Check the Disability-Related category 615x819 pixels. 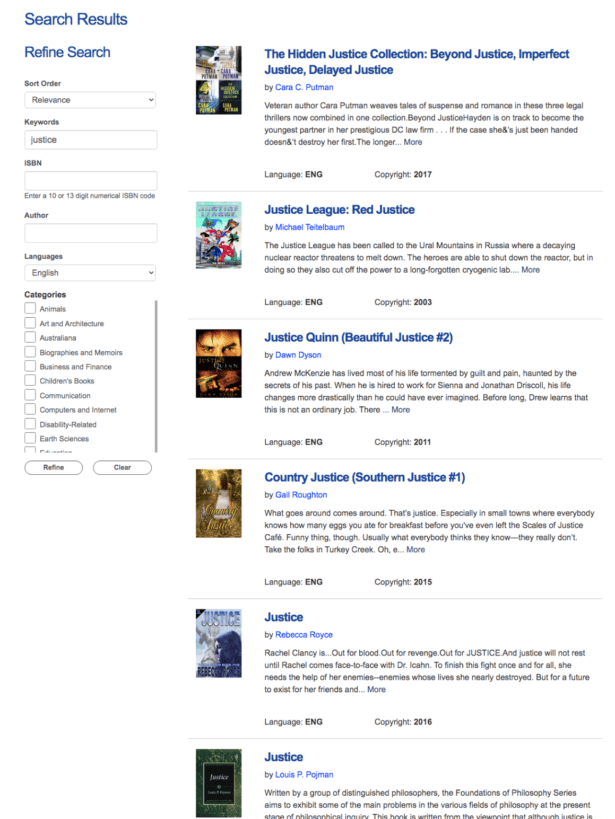click(x=30, y=424)
